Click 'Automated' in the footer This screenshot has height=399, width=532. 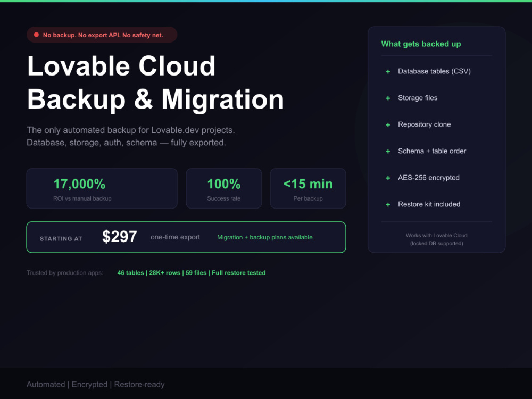(x=46, y=385)
